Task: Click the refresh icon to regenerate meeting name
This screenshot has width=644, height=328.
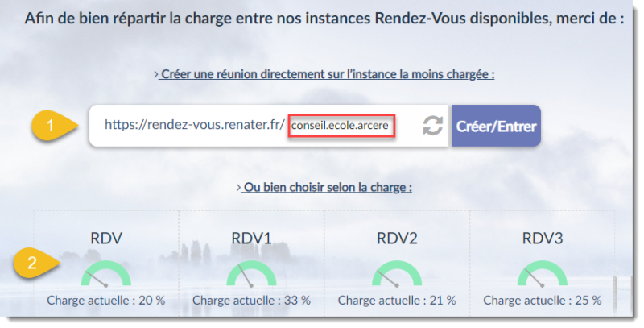Action: tap(433, 126)
